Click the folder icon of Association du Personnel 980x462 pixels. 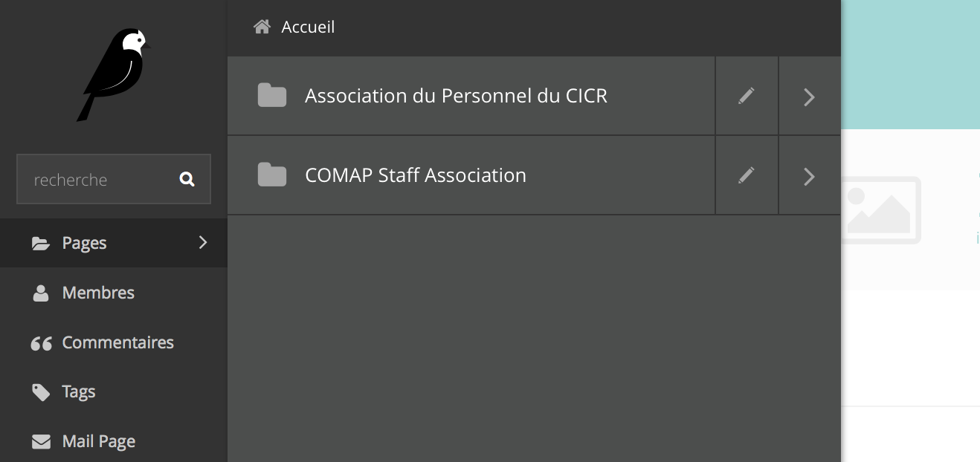point(272,96)
